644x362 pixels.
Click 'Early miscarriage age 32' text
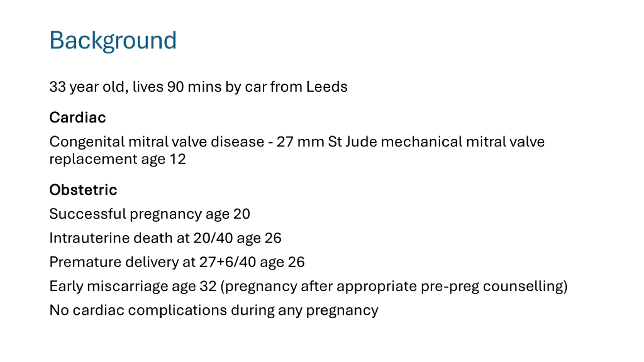coord(133,286)
